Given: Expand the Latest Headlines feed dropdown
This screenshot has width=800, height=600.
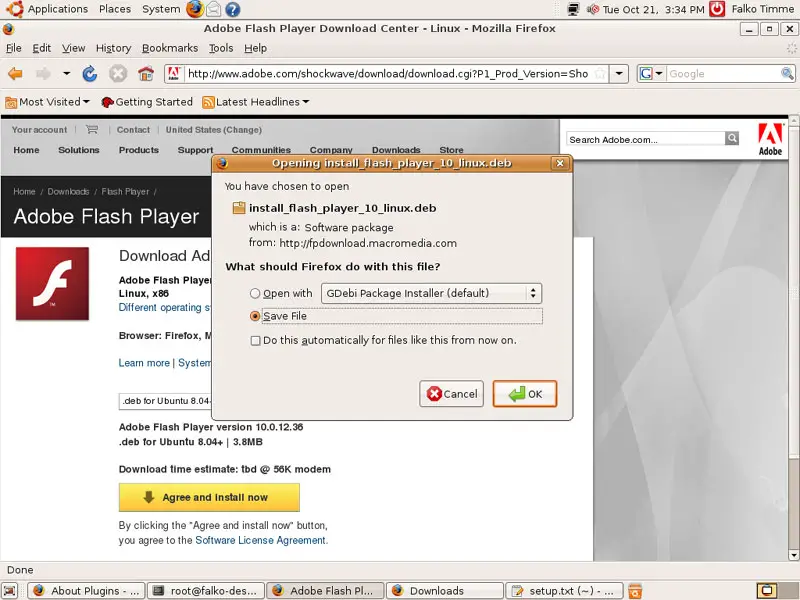Looking at the screenshot, I should (x=256, y=102).
